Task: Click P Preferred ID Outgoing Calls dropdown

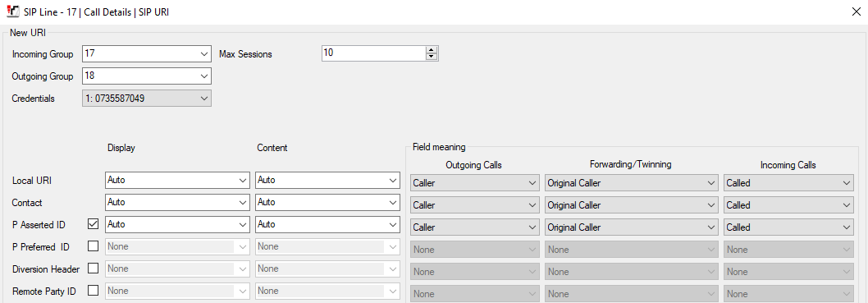Action: pos(475,250)
